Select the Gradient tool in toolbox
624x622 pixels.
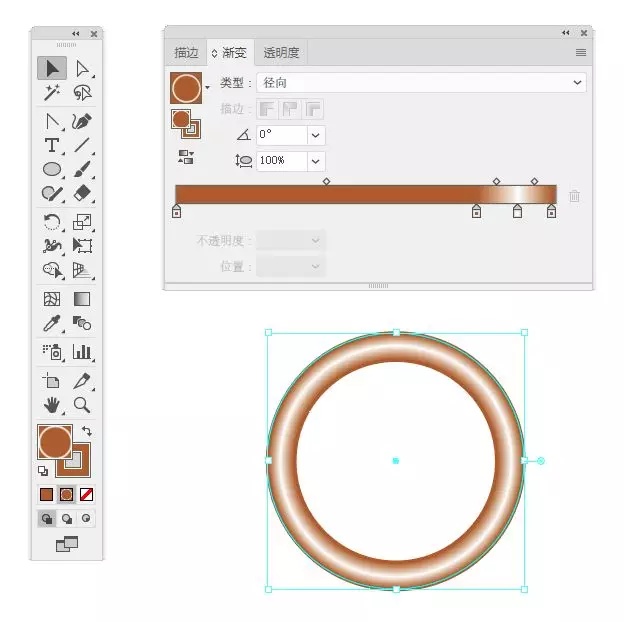82,299
